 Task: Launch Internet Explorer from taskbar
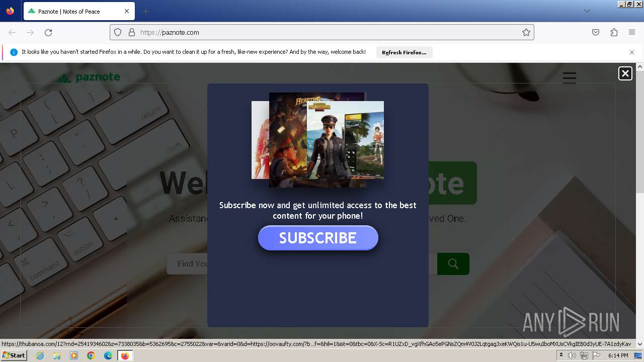coord(40,355)
